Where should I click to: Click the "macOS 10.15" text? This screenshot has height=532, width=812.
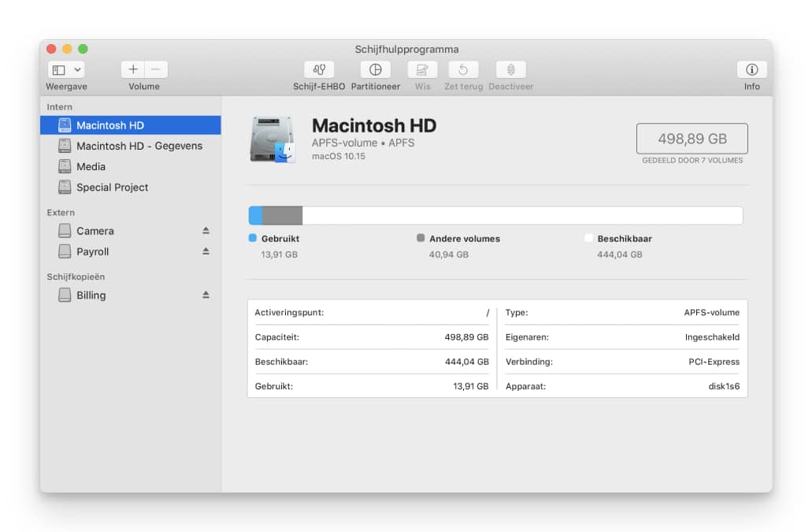tap(338, 156)
